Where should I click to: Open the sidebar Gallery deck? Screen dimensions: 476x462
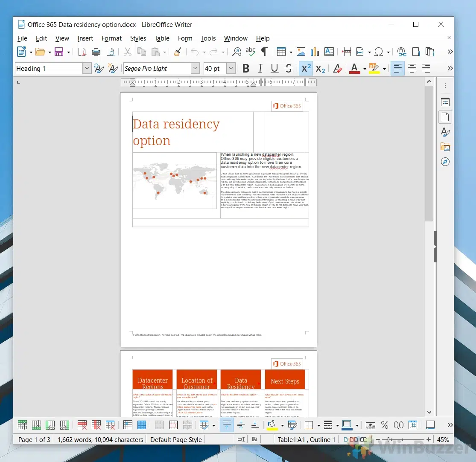click(445, 147)
